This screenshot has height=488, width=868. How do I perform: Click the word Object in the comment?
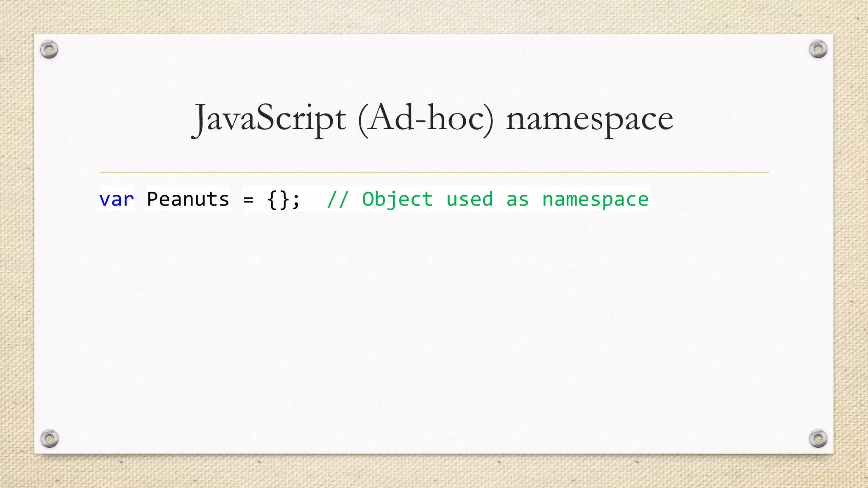click(x=397, y=200)
